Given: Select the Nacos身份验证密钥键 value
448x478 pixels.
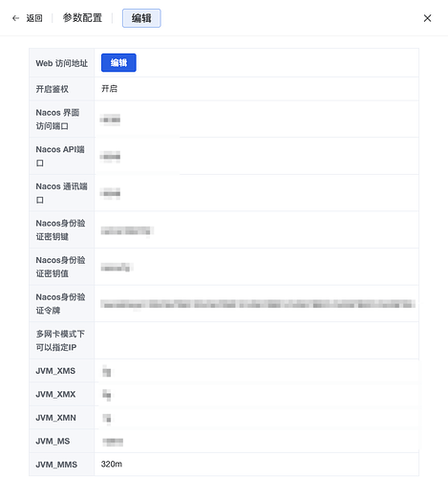Looking at the screenshot, I should (127, 230).
